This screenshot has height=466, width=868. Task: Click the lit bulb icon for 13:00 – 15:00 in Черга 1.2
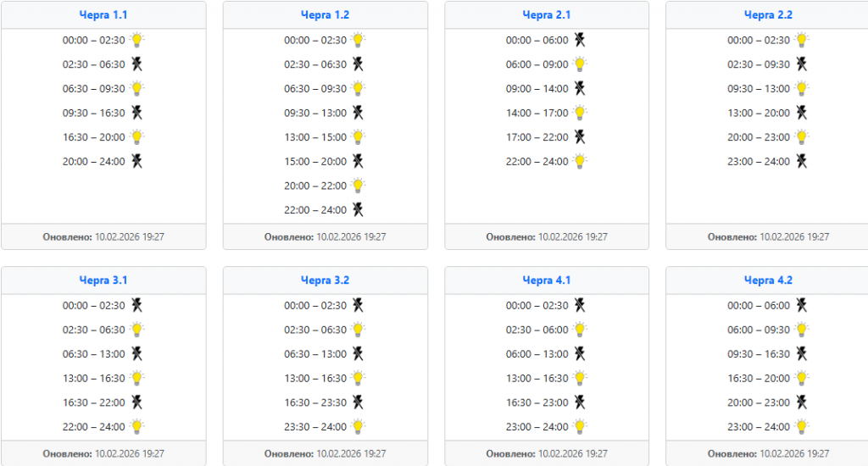359,137
